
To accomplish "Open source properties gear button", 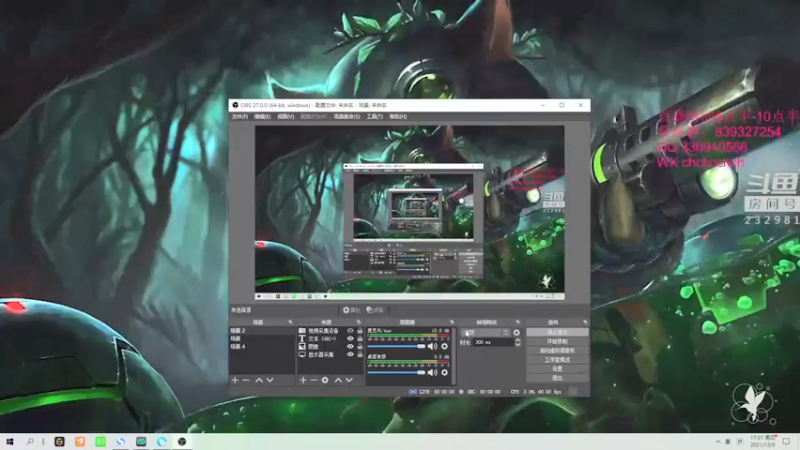I will click(x=351, y=310).
